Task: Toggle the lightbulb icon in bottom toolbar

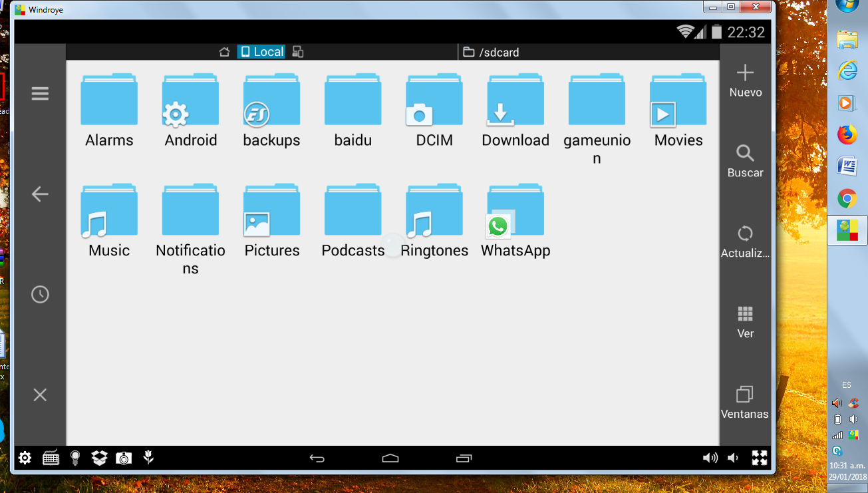Action: (74, 458)
